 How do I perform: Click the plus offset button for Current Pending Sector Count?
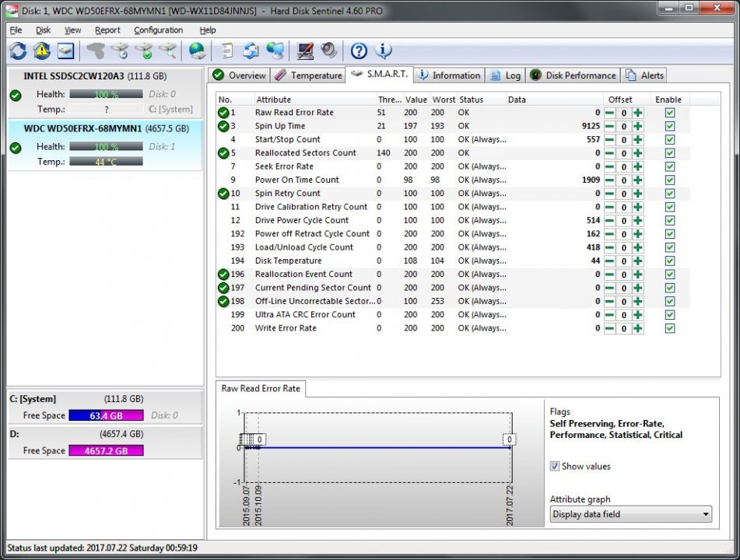tap(637, 288)
